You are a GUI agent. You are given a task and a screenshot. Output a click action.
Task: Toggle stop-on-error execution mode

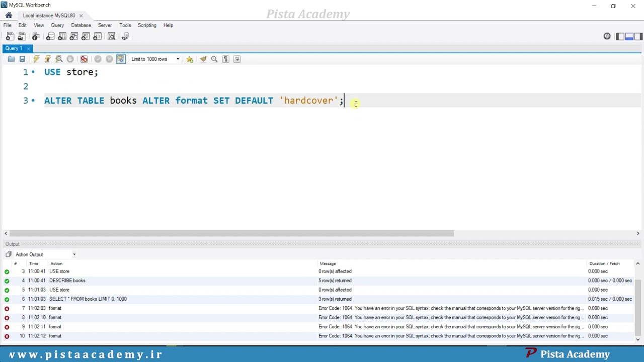tap(84, 59)
